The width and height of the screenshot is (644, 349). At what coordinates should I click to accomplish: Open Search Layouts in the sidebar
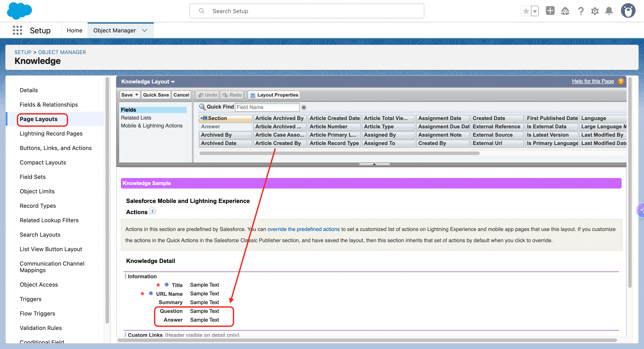(40, 235)
